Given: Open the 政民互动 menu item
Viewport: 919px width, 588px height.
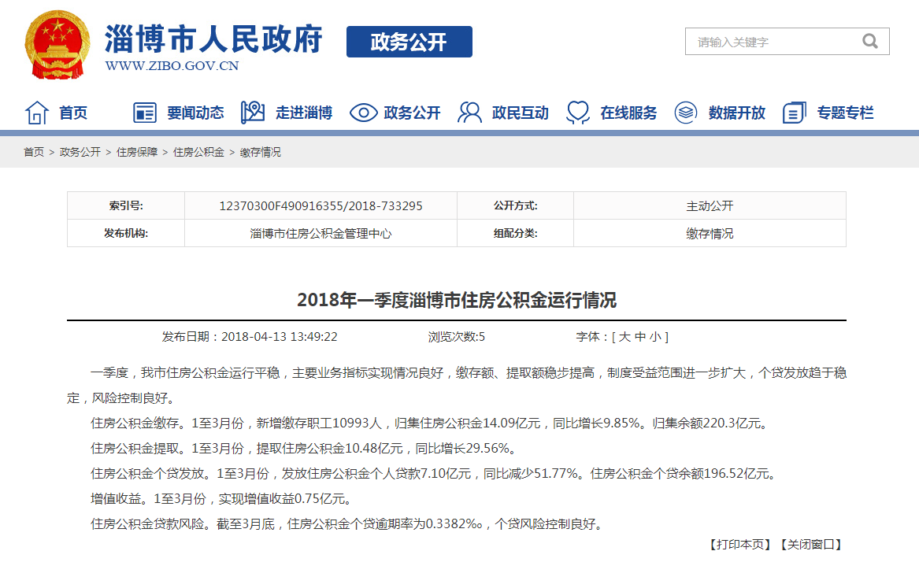Looking at the screenshot, I should pyautogui.click(x=521, y=113).
